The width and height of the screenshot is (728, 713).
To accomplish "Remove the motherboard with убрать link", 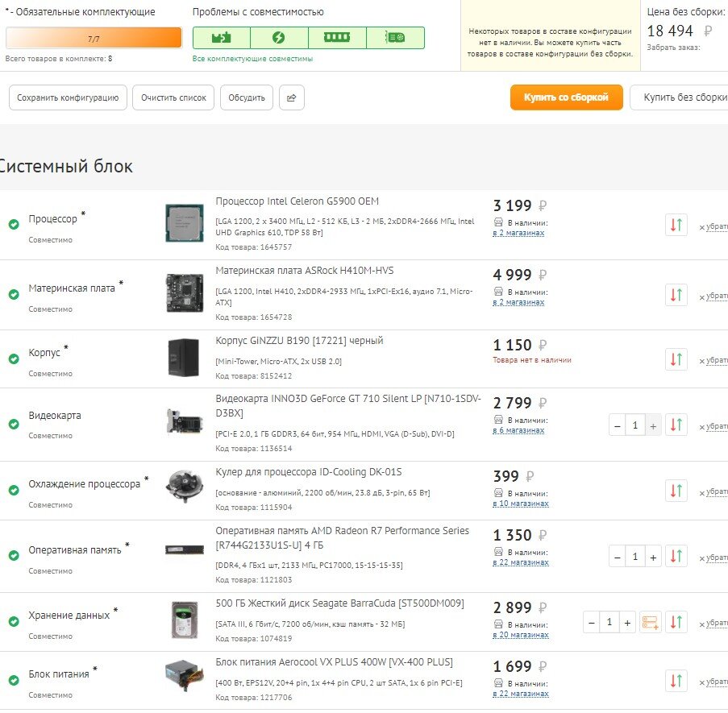I will click(714, 296).
